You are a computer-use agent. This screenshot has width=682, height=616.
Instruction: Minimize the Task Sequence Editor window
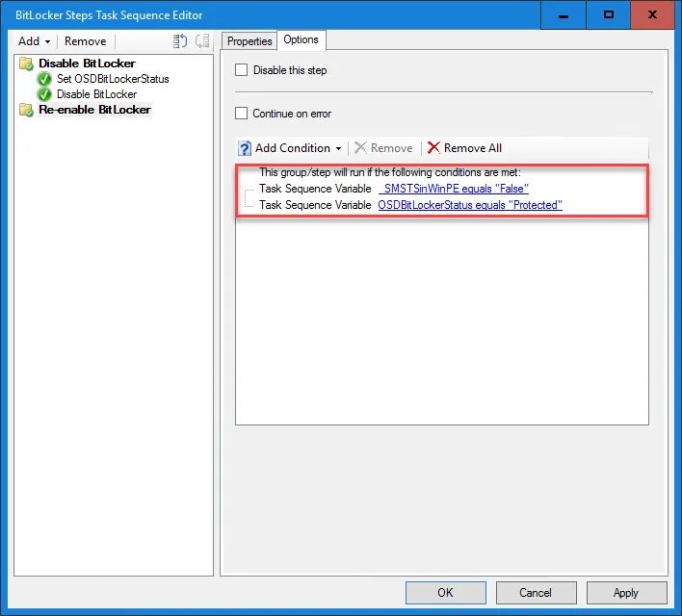[x=564, y=14]
